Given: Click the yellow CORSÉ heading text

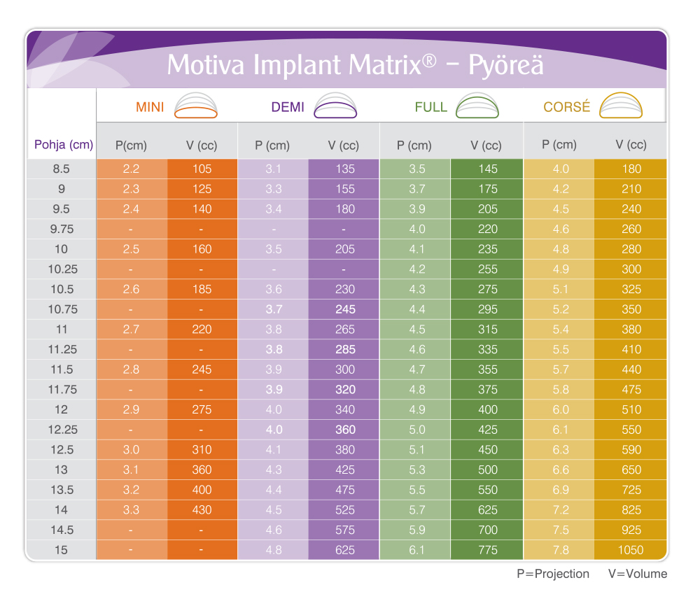Looking at the screenshot, I should click(567, 108).
